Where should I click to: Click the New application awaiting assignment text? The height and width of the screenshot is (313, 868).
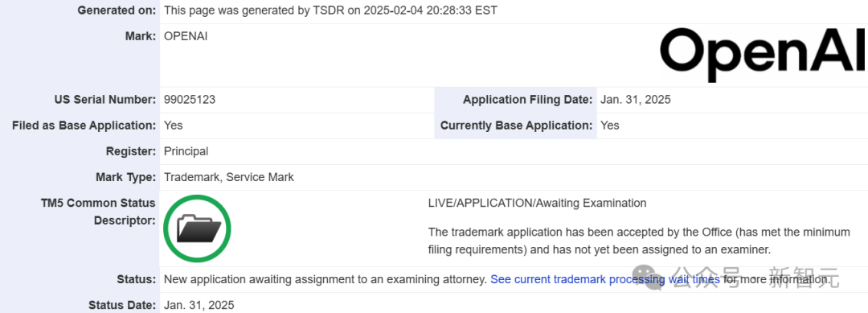pos(325,280)
